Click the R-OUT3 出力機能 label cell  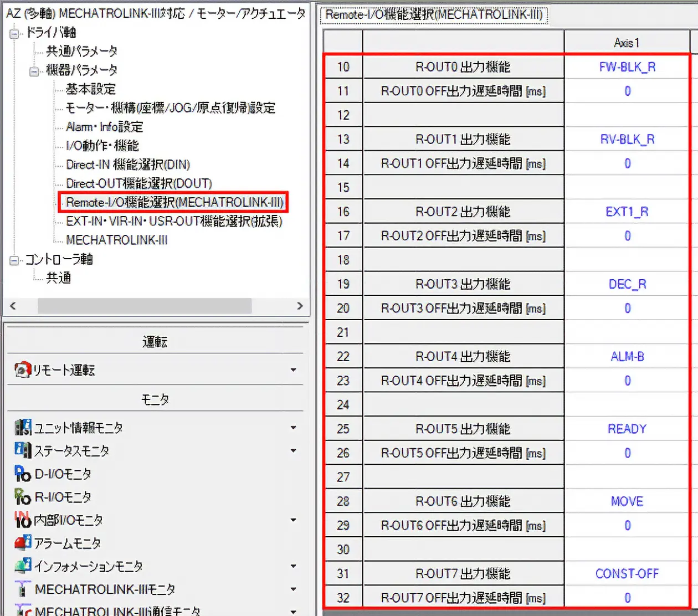click(463, 284)
